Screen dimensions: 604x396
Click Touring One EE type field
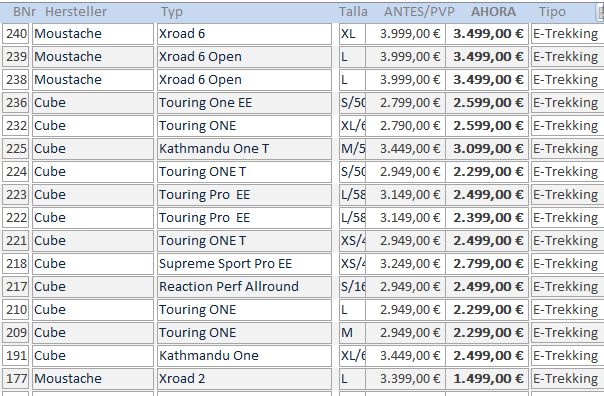tap(244, 103)
